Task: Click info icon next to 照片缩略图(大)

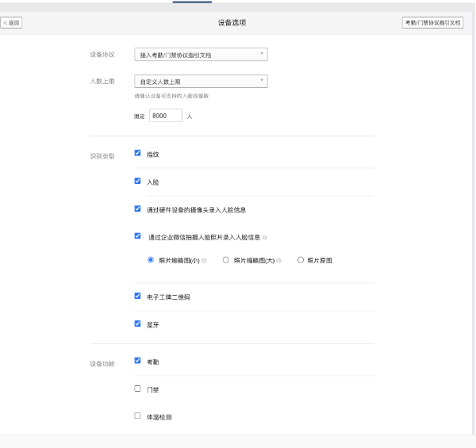Action: click(278, 260)
